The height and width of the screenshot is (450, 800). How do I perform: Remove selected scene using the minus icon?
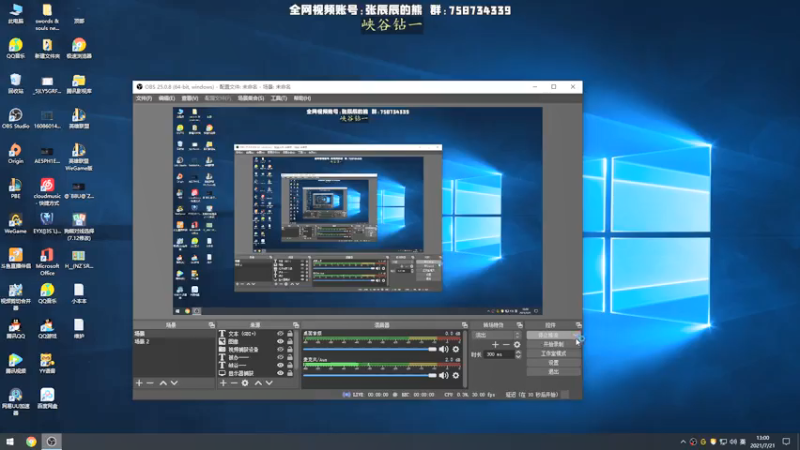coord(150,383)
